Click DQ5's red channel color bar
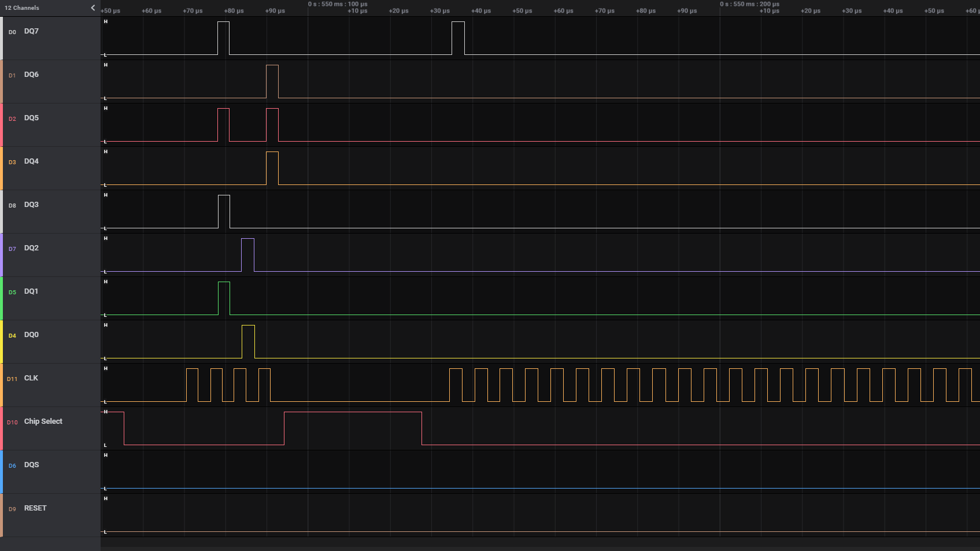The image size is (980, 551). tap(1, 124)
